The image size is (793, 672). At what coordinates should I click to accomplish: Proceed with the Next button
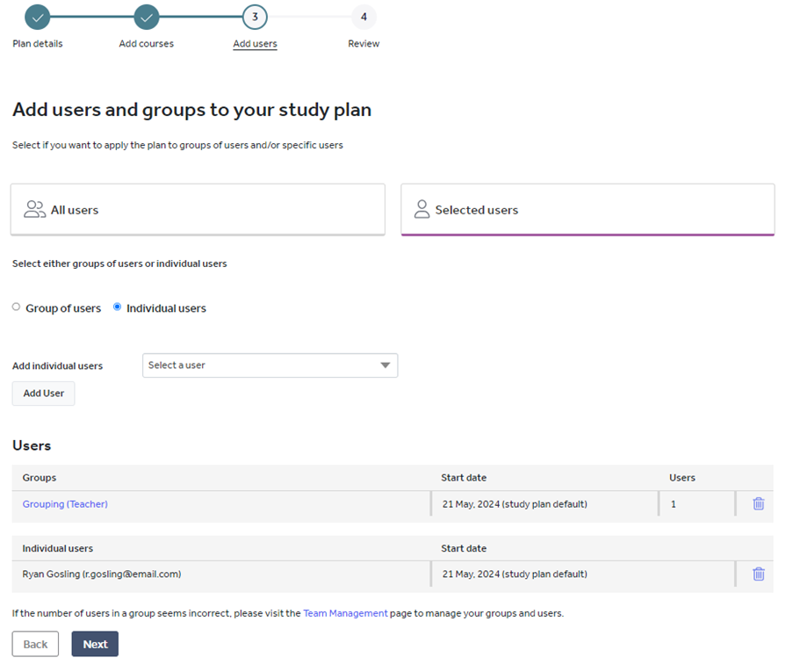[94, 643]
